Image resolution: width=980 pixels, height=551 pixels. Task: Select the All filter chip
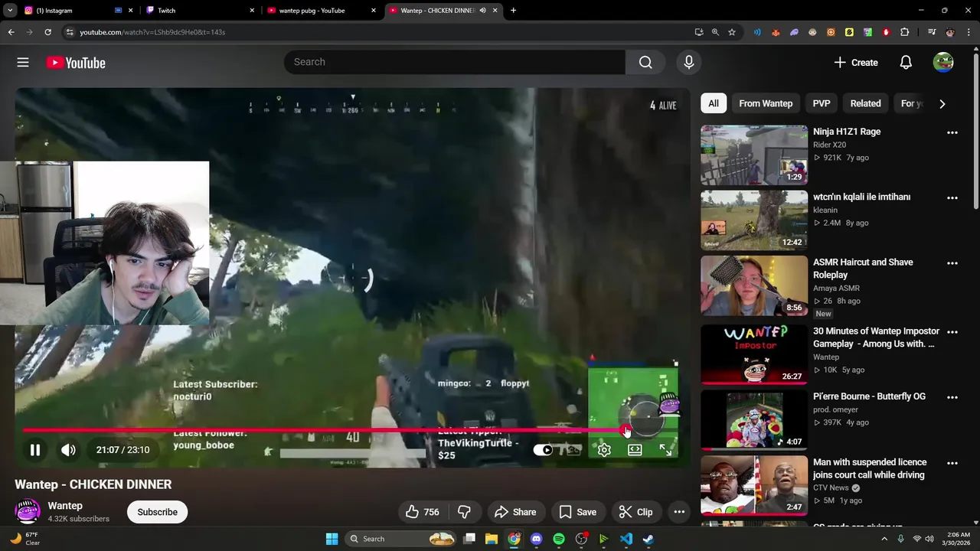pyautogui.click(x=714, y=103)
